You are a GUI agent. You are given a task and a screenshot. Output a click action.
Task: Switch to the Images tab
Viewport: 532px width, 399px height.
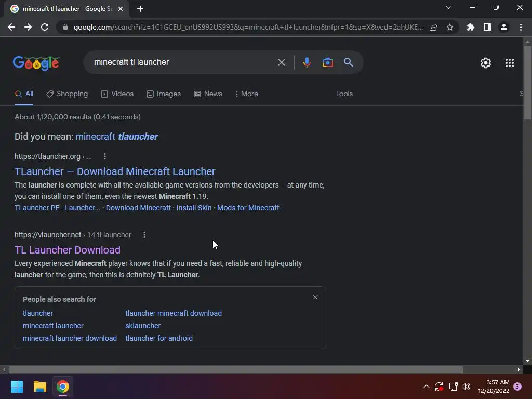coord(164,94)
